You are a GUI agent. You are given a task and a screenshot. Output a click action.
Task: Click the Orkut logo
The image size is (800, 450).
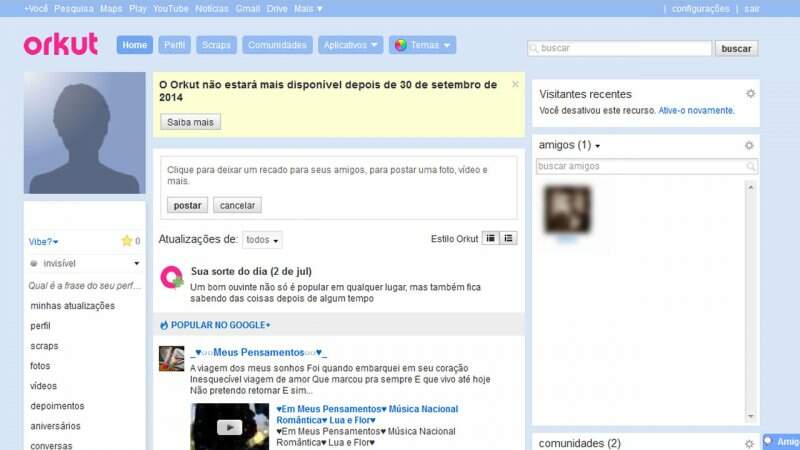(x=61, y=45)
